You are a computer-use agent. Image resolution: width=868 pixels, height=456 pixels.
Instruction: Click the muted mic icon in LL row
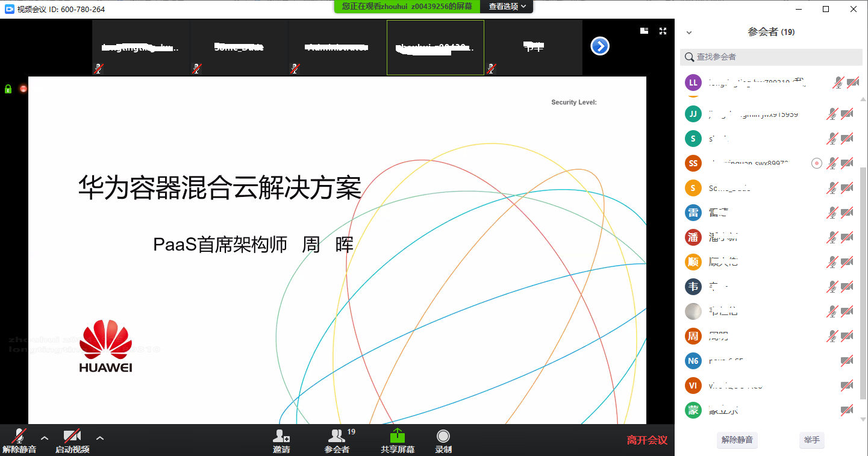(838, 83)
